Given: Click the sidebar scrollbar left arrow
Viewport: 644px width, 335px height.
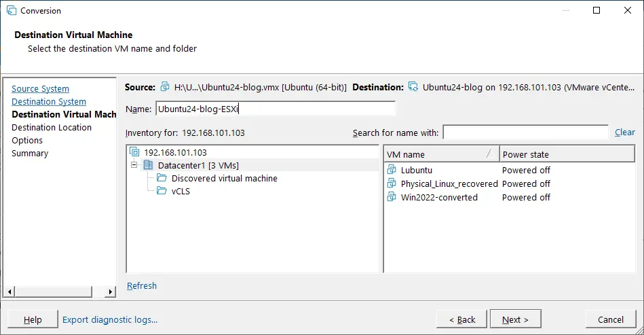Looking at the screenshot, I should [x=10, y=292].
